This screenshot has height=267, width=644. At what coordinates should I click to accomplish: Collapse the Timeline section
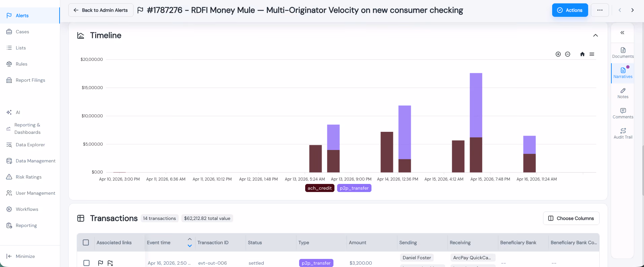(596, 35)
